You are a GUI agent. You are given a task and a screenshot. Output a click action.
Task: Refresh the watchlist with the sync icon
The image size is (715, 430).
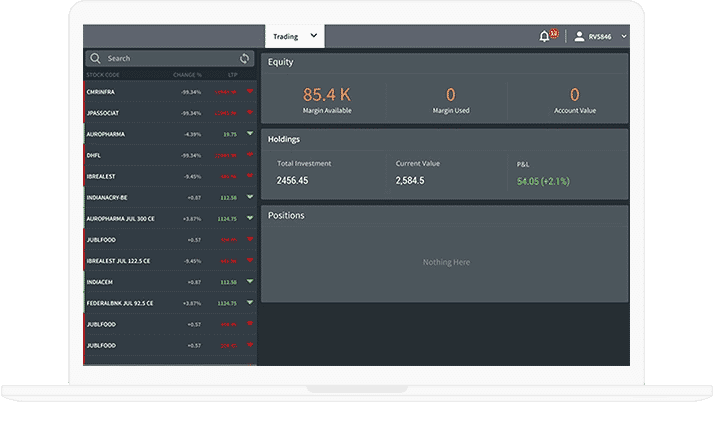[x=245, y=59]
